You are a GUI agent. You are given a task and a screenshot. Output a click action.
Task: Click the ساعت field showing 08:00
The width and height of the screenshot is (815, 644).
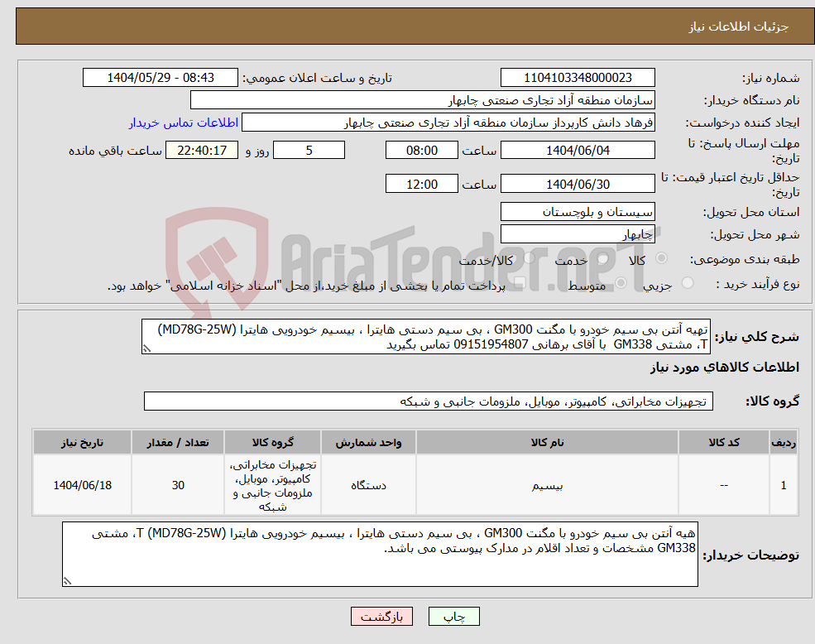[422, 150]
